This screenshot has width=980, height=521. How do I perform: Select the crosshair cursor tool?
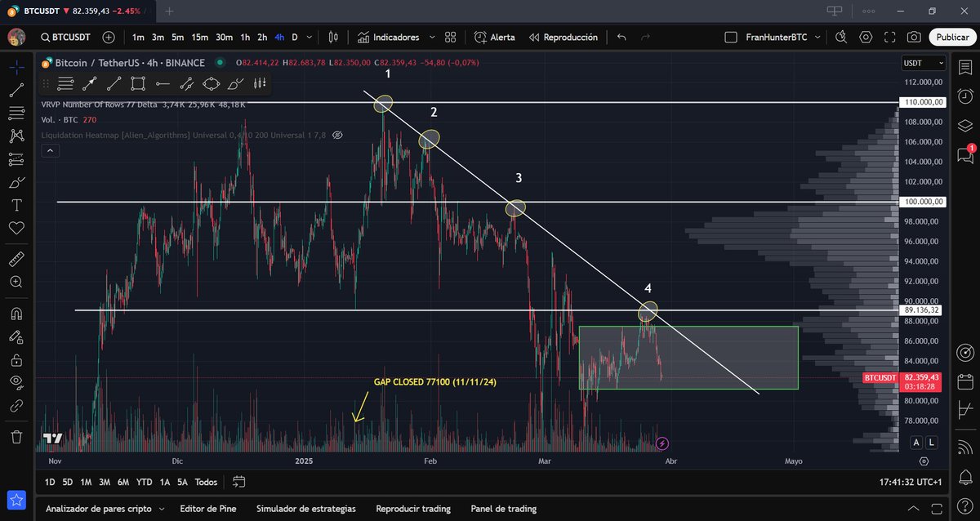click(x=16, y=66)
